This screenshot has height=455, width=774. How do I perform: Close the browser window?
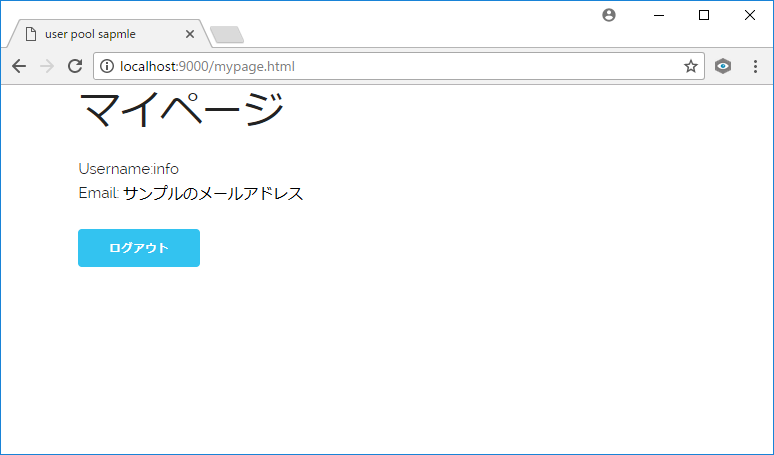[x=749, y=15]
